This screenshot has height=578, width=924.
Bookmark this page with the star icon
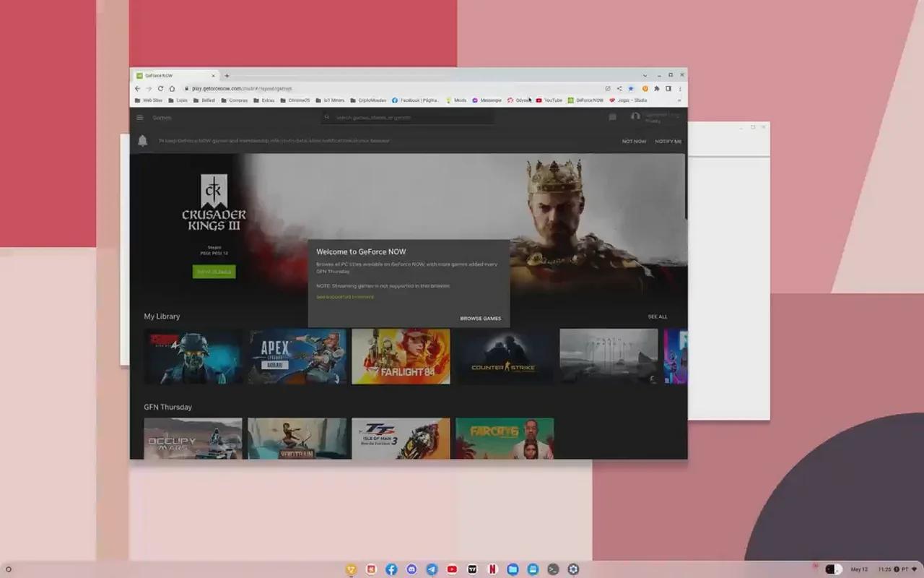[x=630, y=89]
